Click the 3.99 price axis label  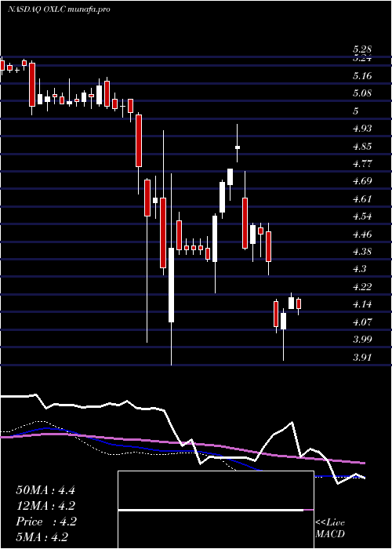[362, 340]
